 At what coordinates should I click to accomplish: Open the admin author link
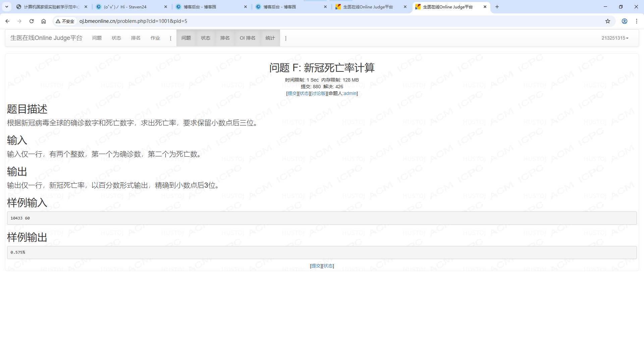click(350, 93)
